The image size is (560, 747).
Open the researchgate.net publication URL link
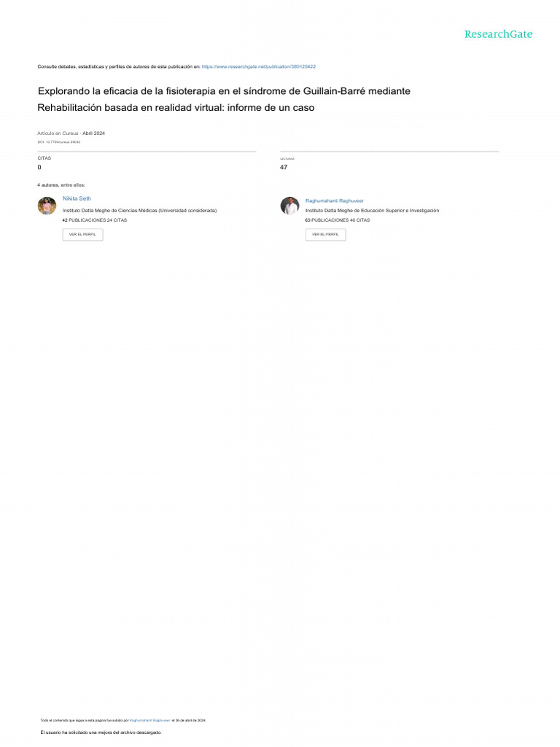click(x=259, y=66)
